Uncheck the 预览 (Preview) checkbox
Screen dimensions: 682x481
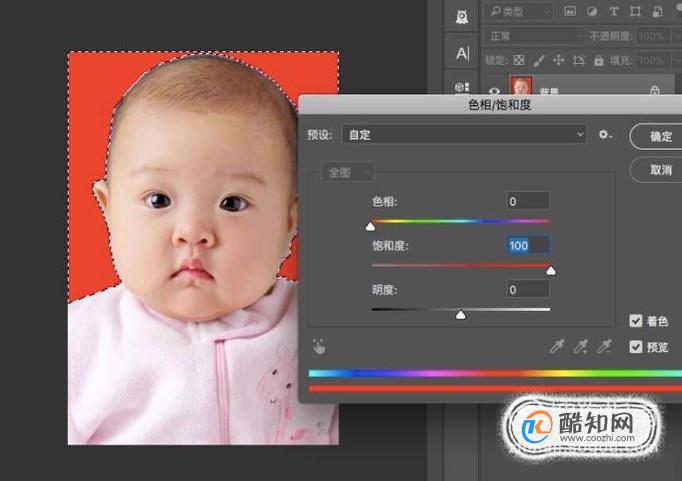(x=635, y=347)
